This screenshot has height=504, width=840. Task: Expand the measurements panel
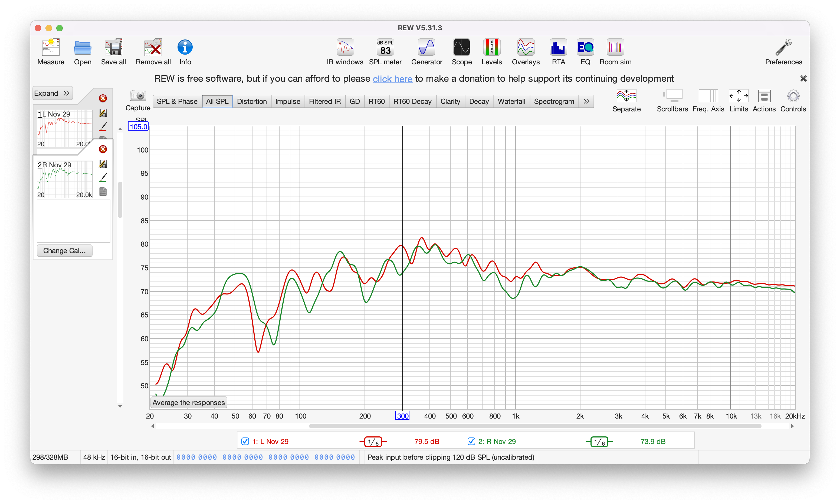(x=52, y=93)
